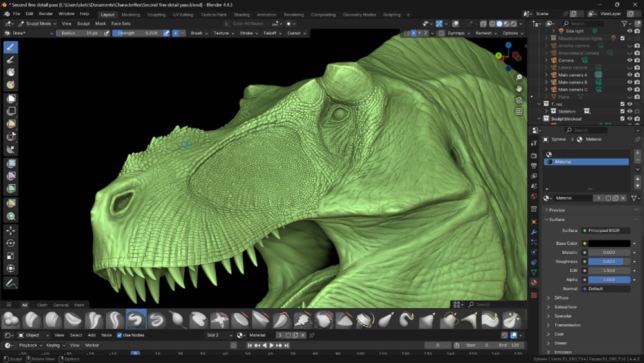Switch to the Shading workspace tab
Image resolution: width=644 pixels, height=363 pixels.
[241, 15]
